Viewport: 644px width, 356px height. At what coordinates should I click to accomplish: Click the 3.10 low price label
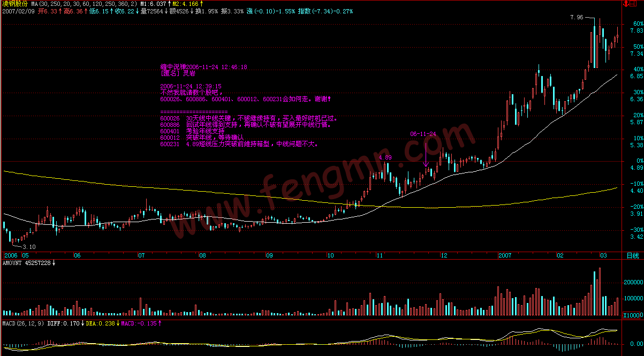[x=29, y=247]
